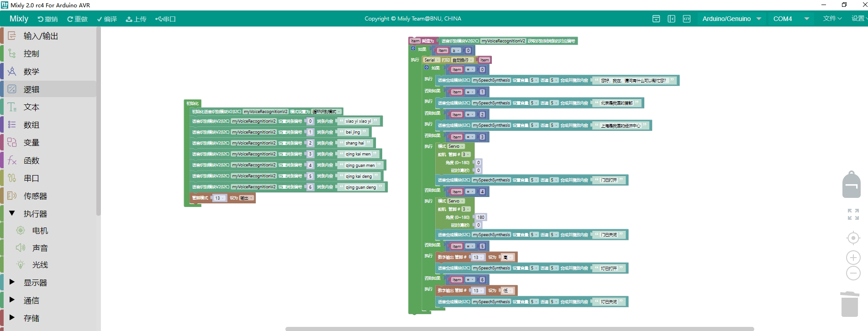This screenshot has width=868, height=331.
Task: Open the 循环识别模式 mode dropdown
Action: click(326, 112)
